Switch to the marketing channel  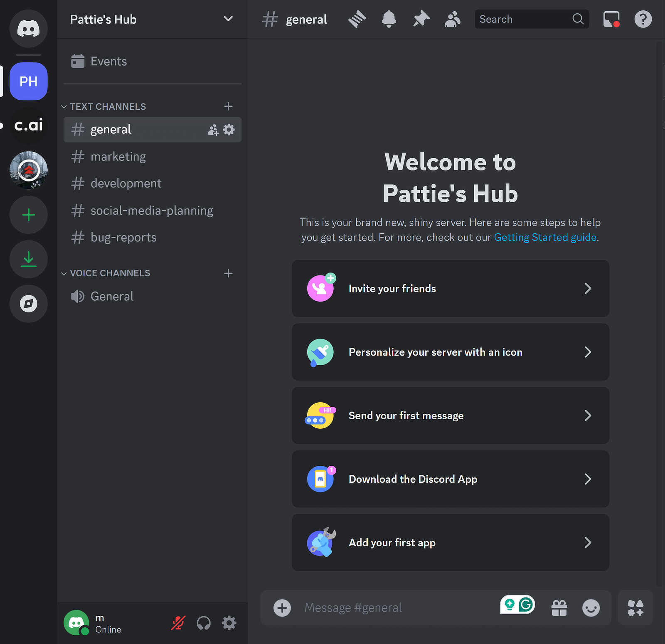118,157
